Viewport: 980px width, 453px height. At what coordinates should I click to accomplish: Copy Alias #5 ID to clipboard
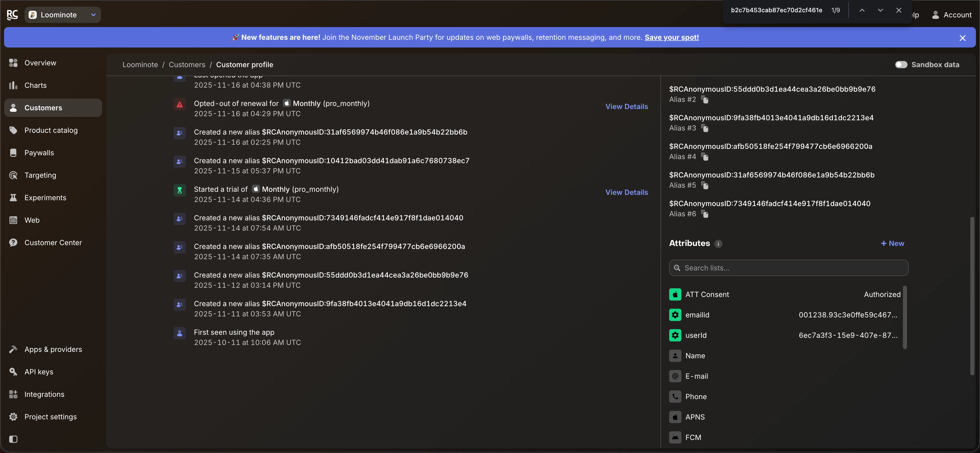coord(705,185)
